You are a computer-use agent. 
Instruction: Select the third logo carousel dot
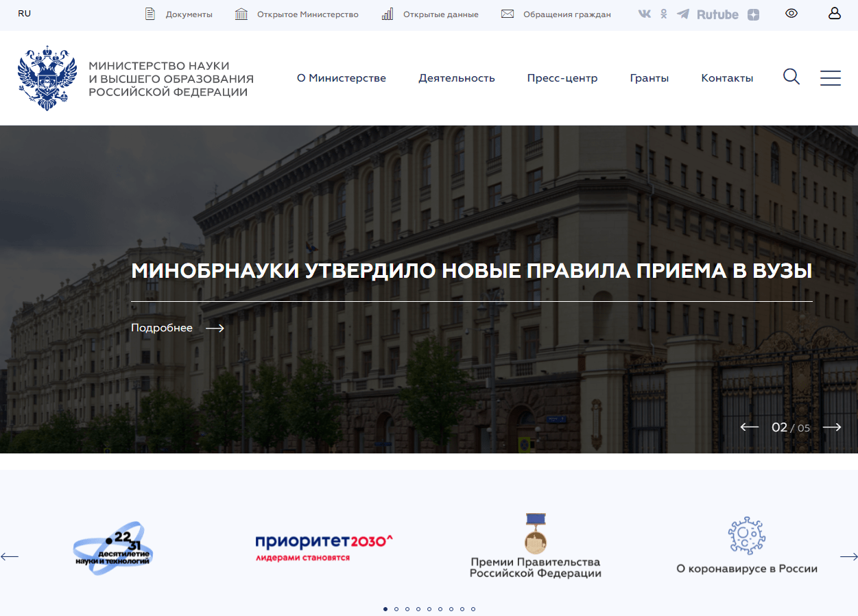click(407, 609)
